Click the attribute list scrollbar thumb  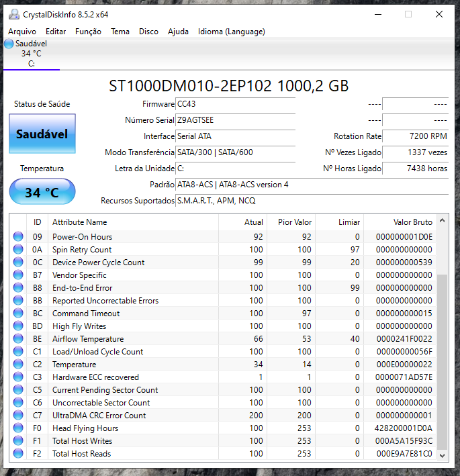click(443, 362)
